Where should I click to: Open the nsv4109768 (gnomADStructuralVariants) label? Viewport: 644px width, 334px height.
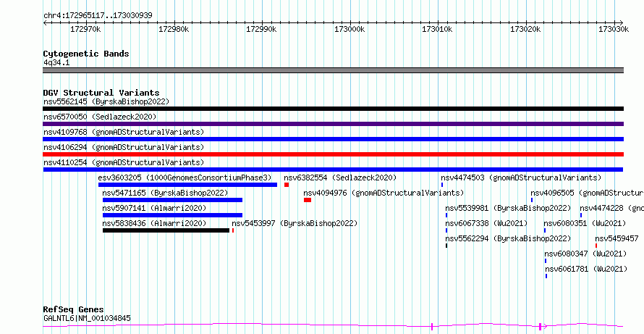124,132
